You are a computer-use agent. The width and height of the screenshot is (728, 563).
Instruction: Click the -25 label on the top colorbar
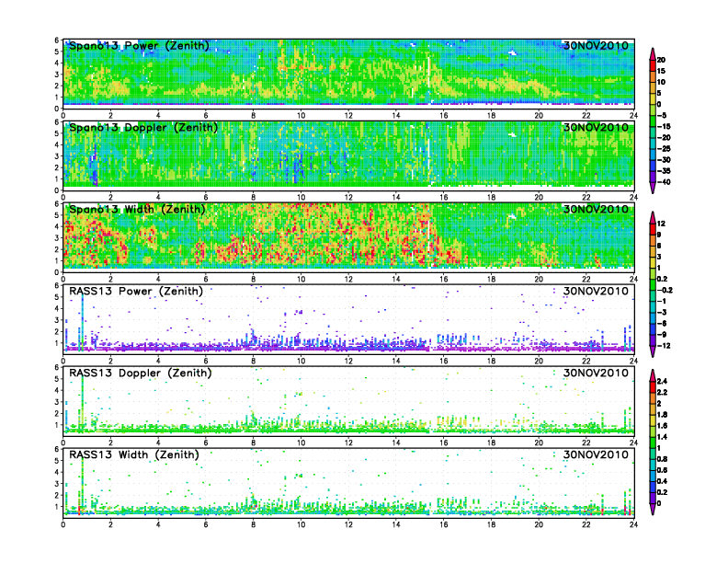coord(664,149)
